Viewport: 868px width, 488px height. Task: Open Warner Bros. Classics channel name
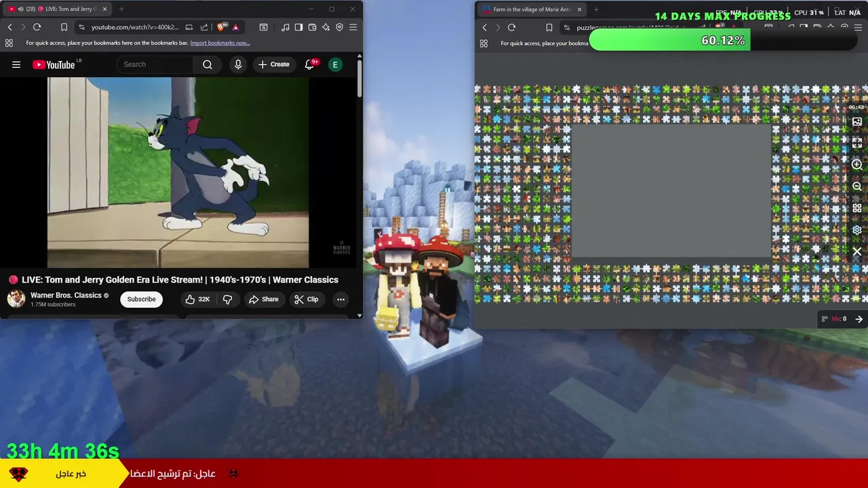(66, 295)
